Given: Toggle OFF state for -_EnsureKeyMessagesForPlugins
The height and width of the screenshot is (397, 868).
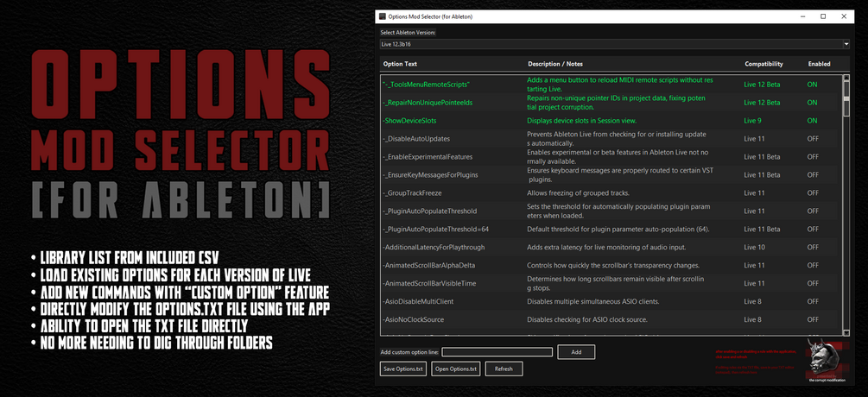Looking at the screenshot, I should (x=813, y=174).
